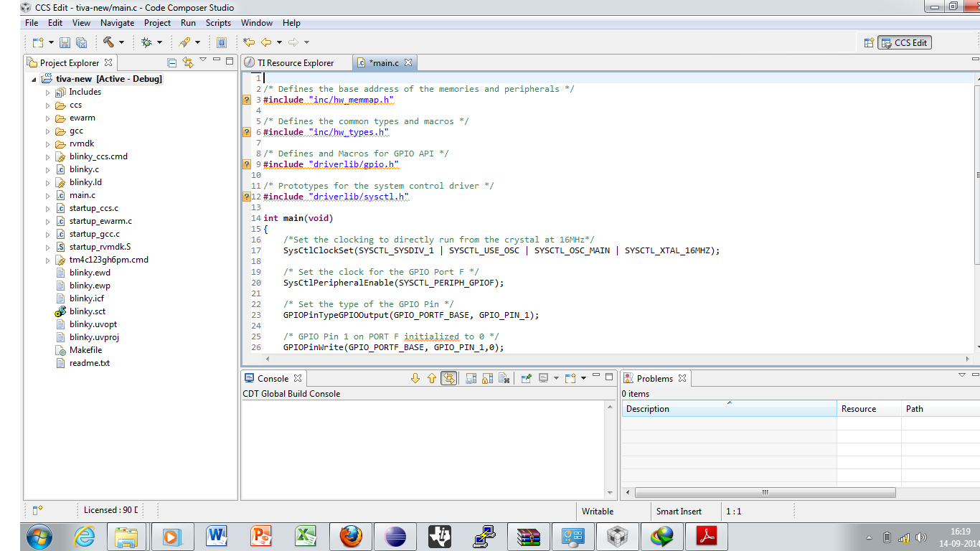Open Eclipse icon in the taskbar
Screen dimensions: 980x551
395,537
